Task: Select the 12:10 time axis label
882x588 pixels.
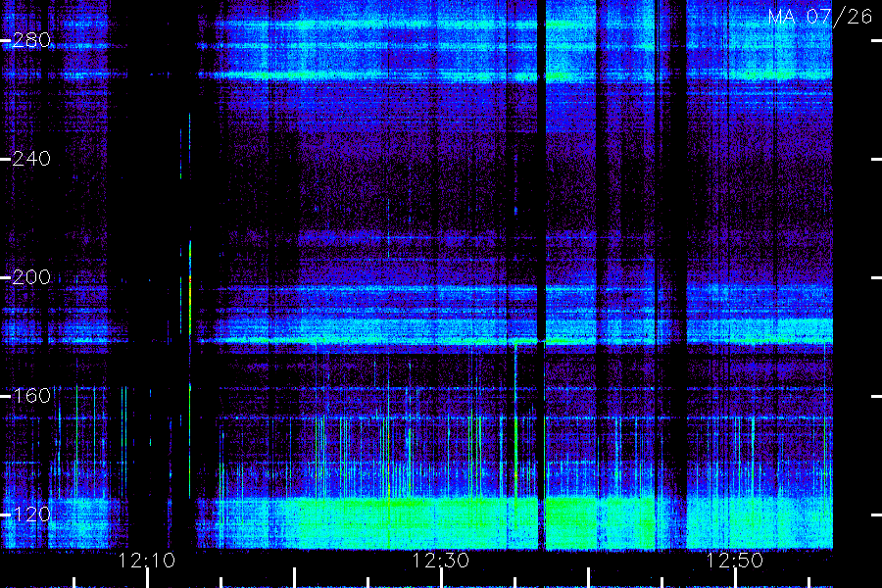Action: tap(147, 561)
